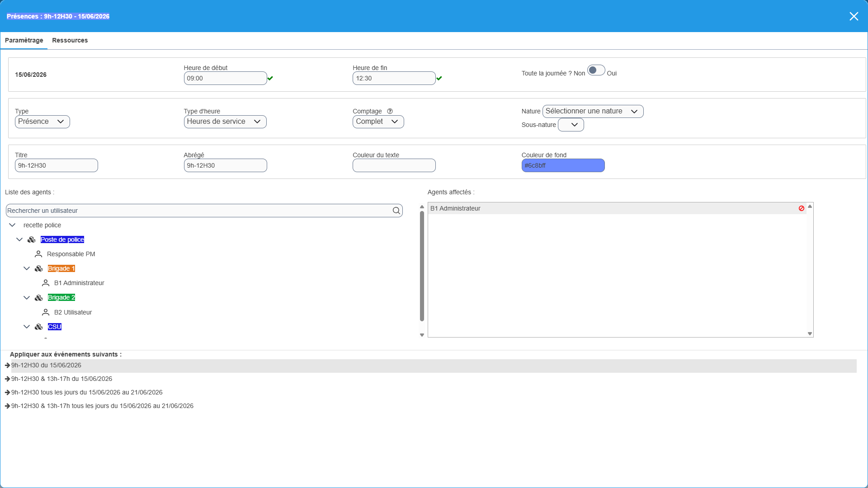
Task: Click the Brigade 1 group icon
Action: pos(39,268)
